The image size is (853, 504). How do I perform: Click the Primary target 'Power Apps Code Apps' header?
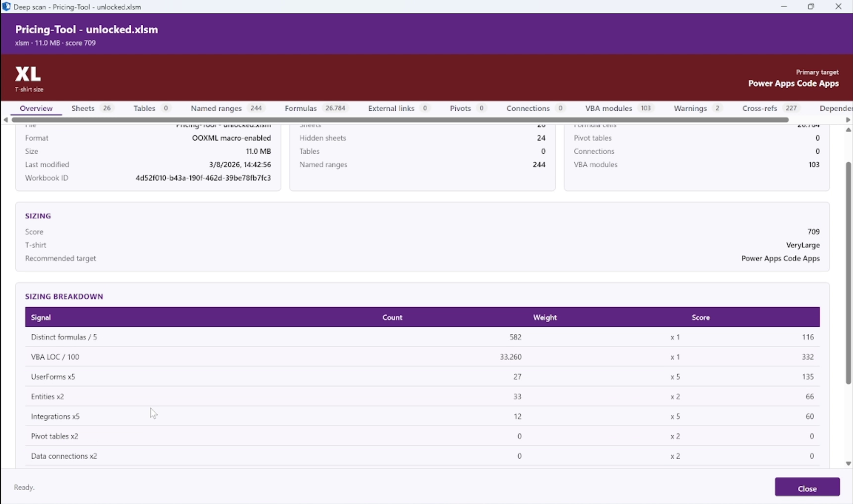[793, 83]
